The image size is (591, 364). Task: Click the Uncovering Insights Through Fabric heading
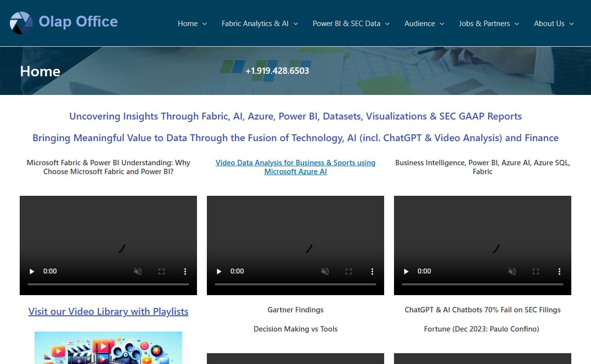295,117
